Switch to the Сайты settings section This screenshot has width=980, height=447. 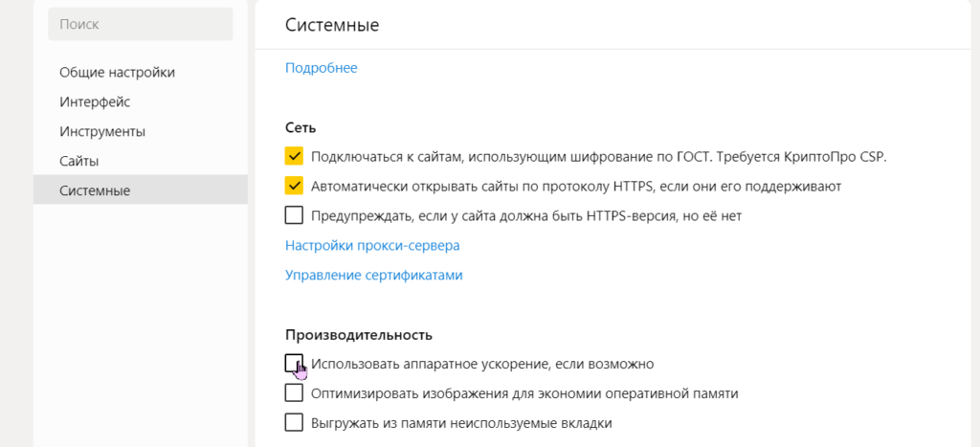tap(79, 161)
